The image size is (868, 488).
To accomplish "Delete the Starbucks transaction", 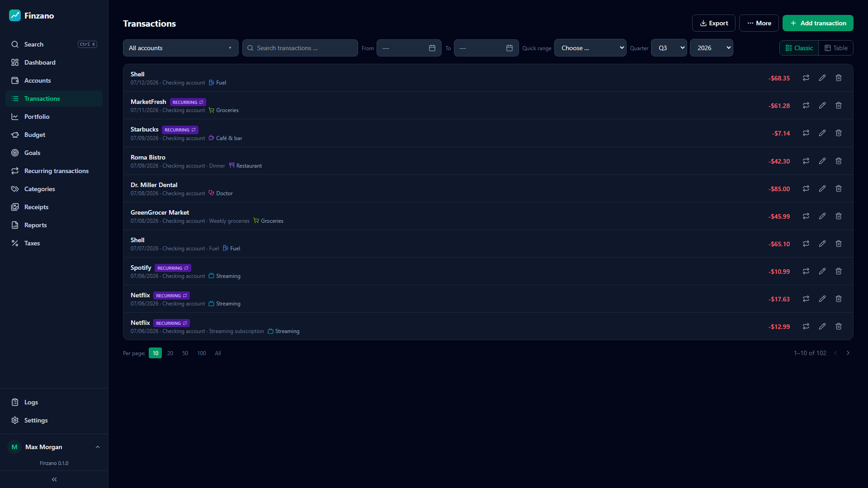I will (839, 133).
